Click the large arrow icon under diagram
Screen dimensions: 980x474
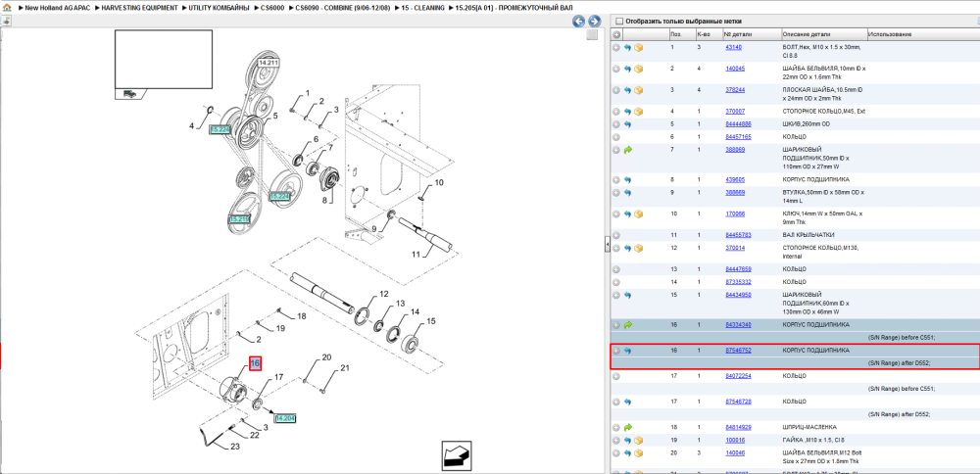coord(457,455)
